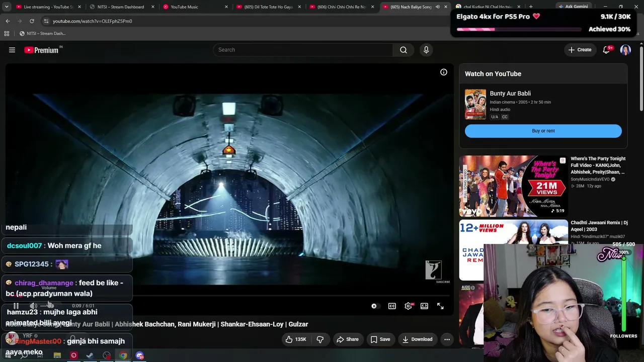Open NITSI Stream Dash bookmark
Image resolution: width=644 pixels, height=362 pixels.
point(42,34)
